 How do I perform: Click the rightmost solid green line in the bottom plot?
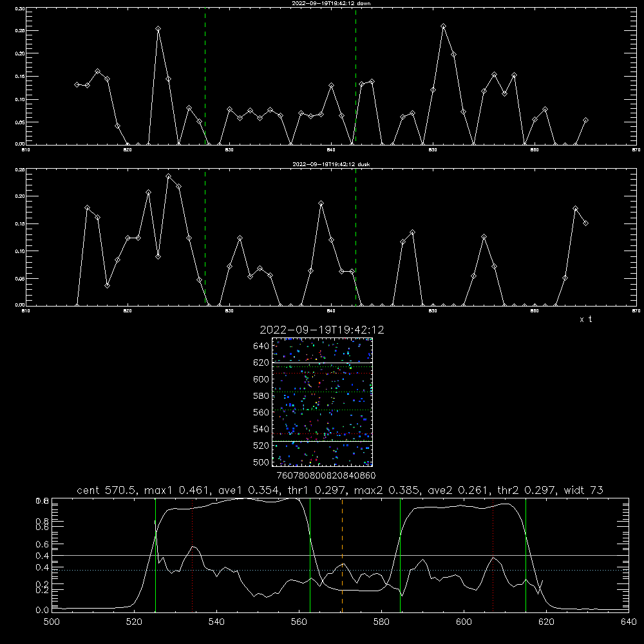point(526,554)
